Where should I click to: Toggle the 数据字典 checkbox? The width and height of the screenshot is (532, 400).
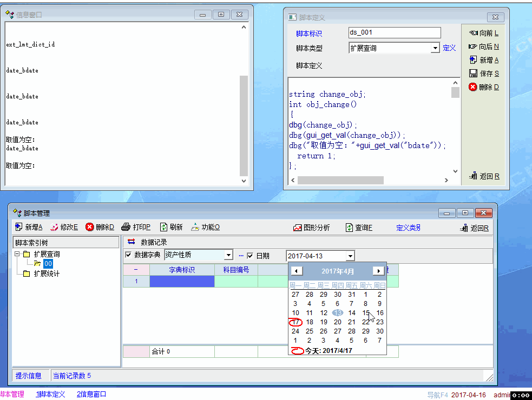coord(128,255)
